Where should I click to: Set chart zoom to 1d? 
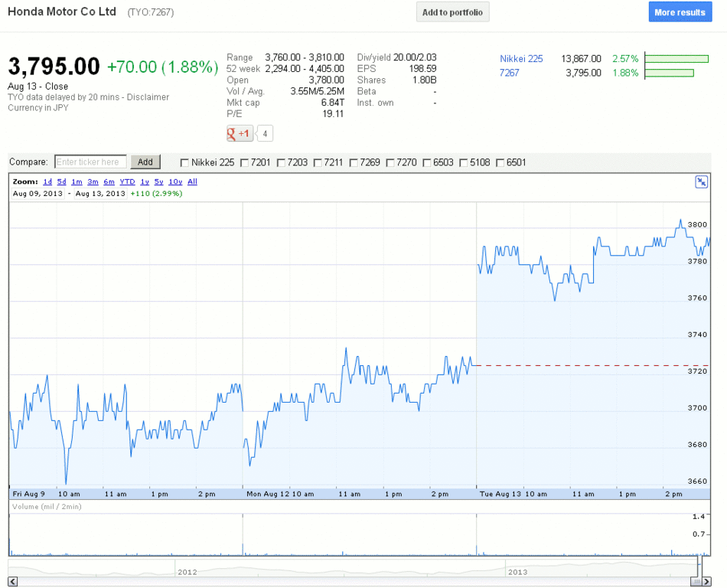coord(47,181)
